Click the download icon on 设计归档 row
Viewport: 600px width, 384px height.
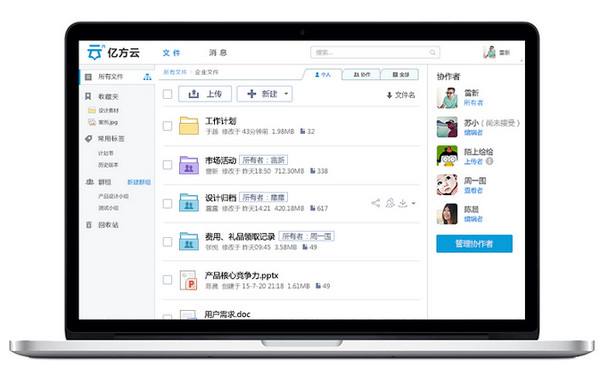pyautogui.click(x=403, y=203)
